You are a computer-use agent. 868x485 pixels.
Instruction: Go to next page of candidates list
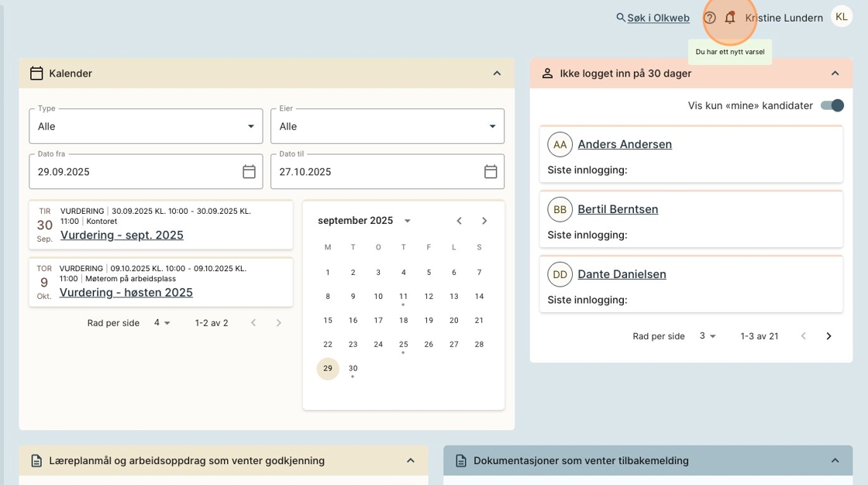point(828,336)
